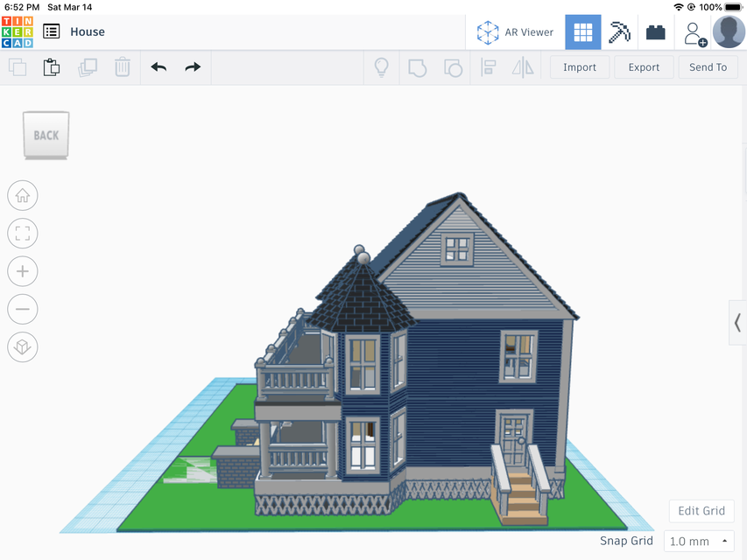Click the Add Collaborator icon
This screenshot has height=560, width=747.
694,32
